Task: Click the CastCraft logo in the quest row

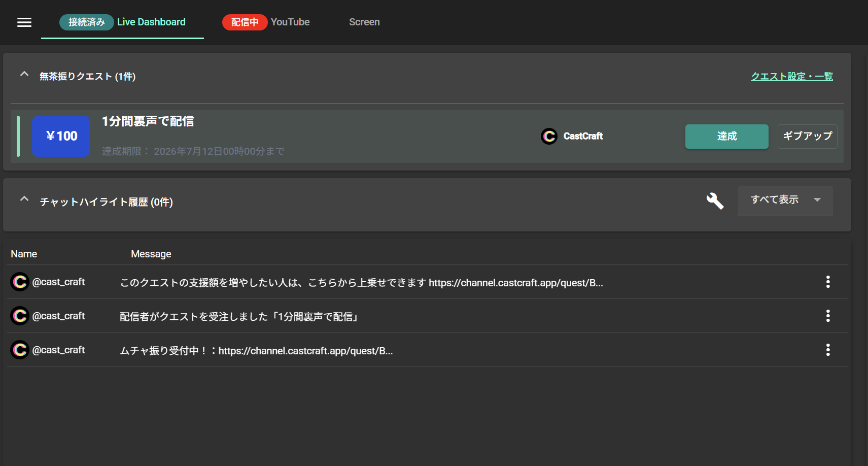Action: (x=549, y=136)
